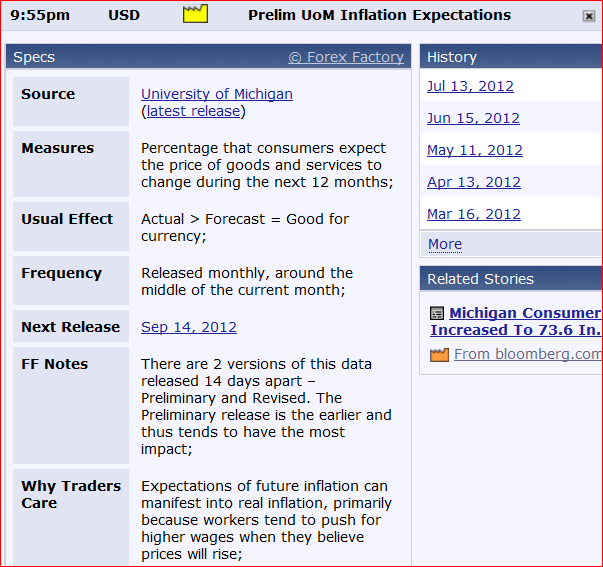The height and width of the screenshot is (567, 603).
Task: Expand the More history link
Action: [x=445, y=244]
